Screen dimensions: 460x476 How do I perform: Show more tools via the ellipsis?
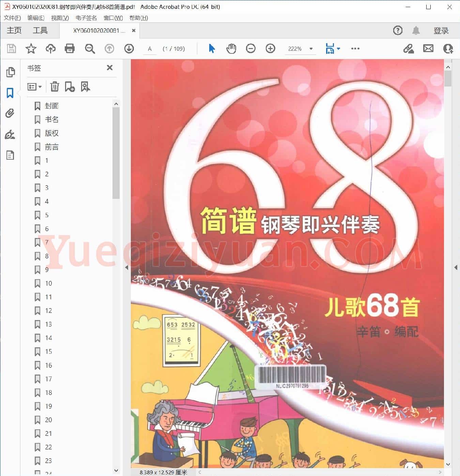tap(355, 49)
